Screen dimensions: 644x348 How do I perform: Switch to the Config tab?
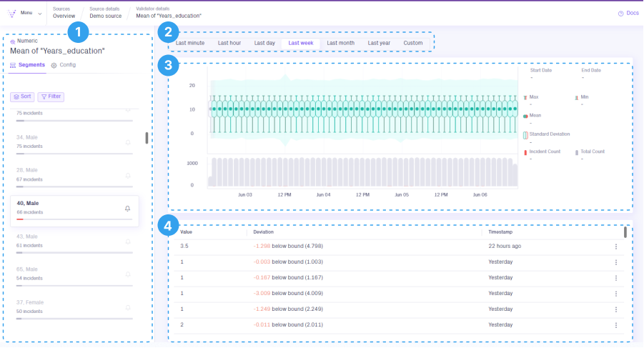point(63,65)
